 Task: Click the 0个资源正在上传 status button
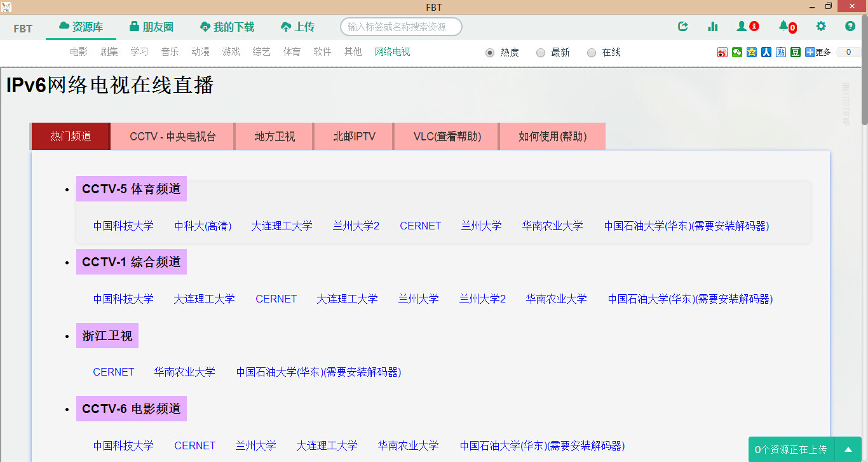(x=791, y=449)
